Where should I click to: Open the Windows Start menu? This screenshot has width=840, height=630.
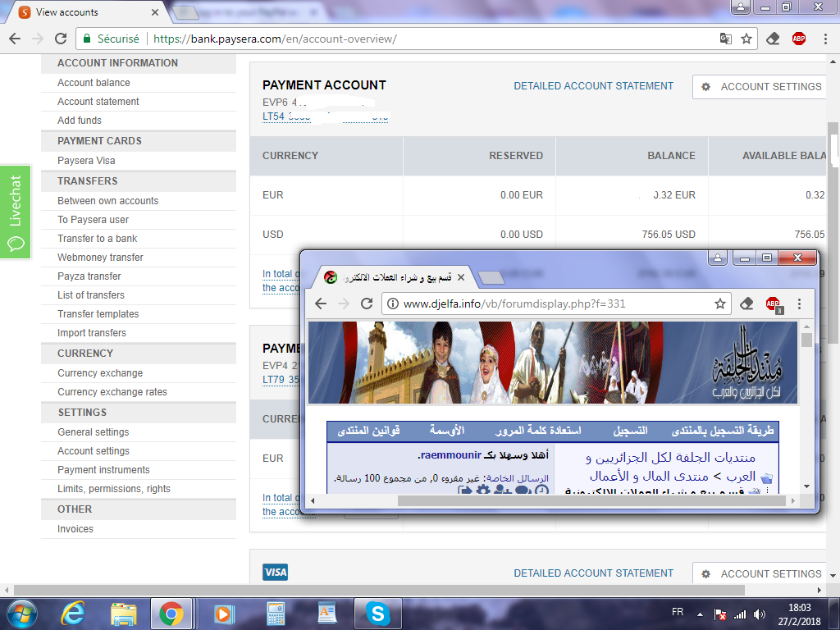[x=21, y=614]
